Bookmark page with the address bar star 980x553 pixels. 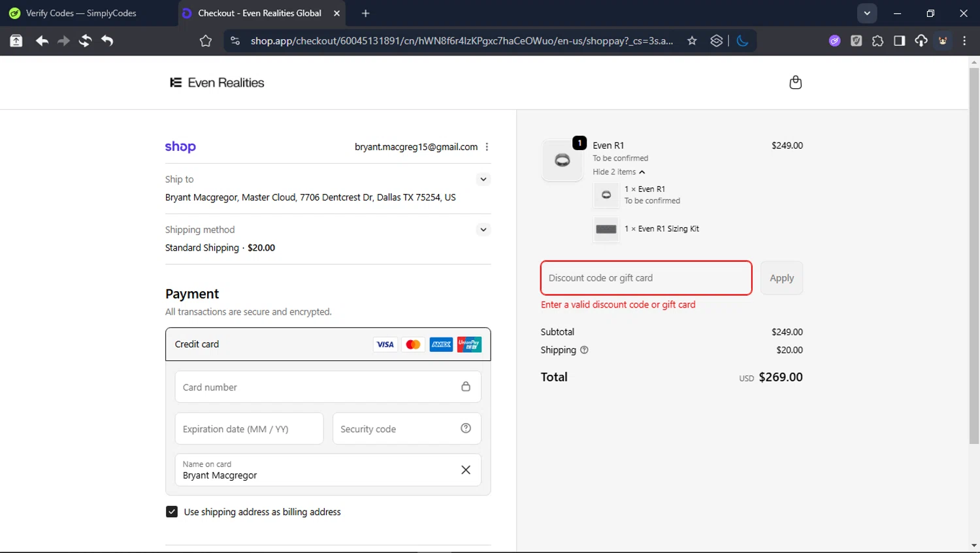(x=692, y=40)
